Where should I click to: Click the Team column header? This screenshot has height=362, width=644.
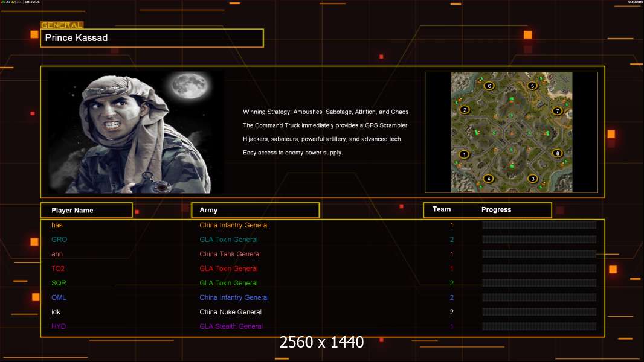(x=442, y=209)
